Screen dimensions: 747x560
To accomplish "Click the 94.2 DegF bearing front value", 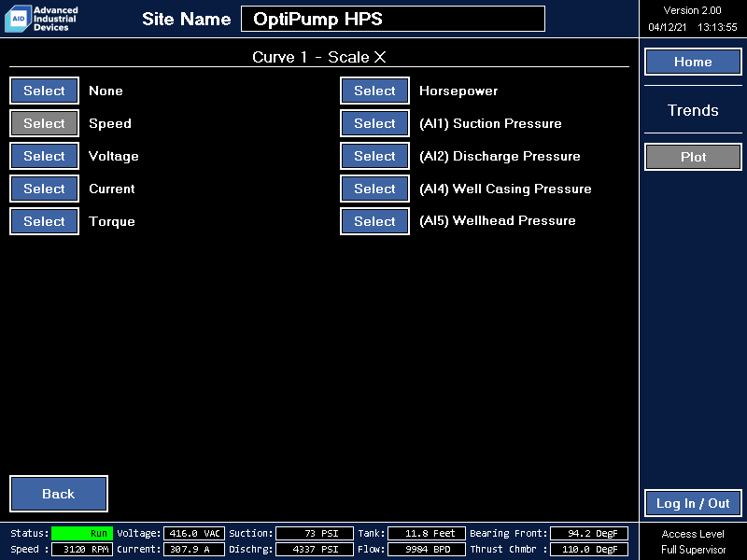I will [x=589, y=533].
